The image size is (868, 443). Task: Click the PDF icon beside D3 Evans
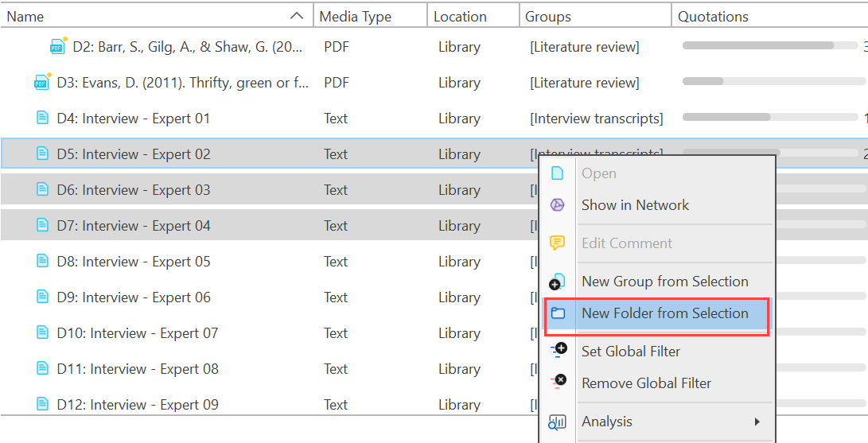pos(41,83)
